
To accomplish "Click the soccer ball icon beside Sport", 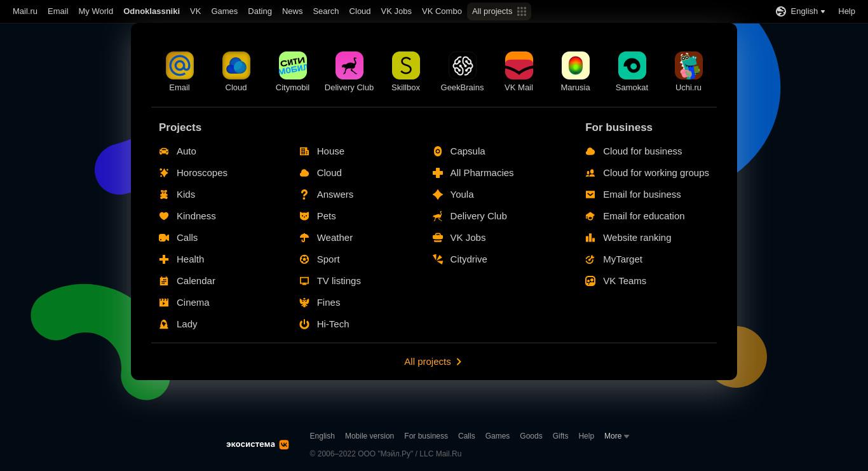I will click(x=304, y=259).
